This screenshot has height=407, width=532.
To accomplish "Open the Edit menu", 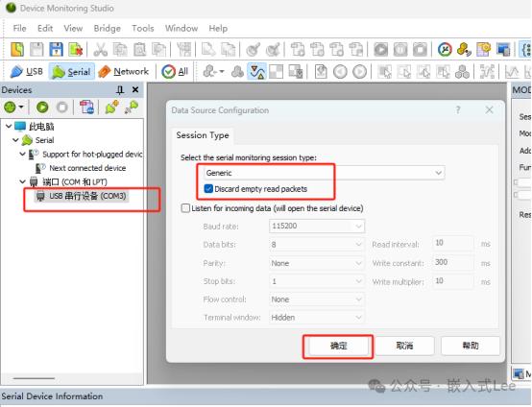I will 45,28.
